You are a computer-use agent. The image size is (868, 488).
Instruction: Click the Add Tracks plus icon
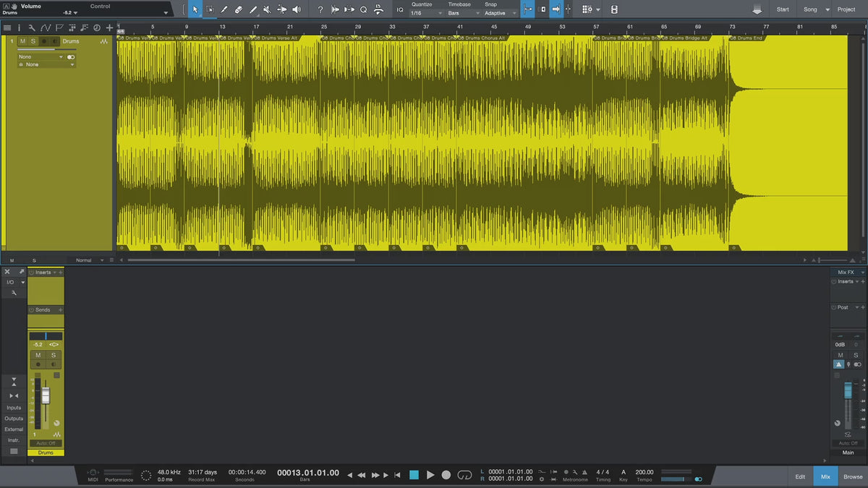coord(109,27)
